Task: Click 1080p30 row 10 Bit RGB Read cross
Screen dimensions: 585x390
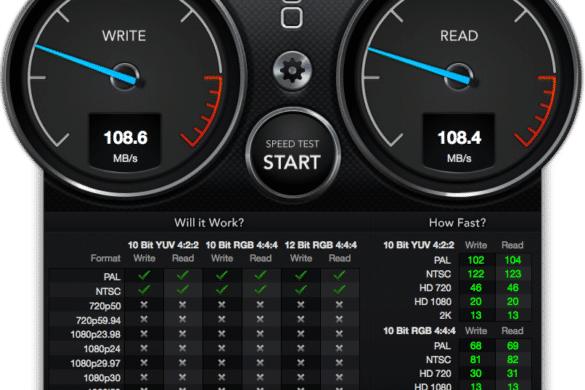Action: (260, 377)
